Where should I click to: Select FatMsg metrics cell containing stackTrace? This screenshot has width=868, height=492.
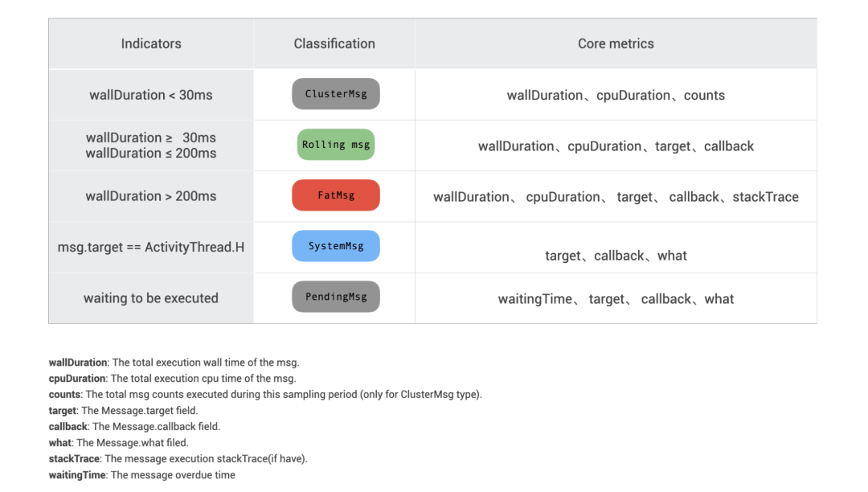(616, 197)
